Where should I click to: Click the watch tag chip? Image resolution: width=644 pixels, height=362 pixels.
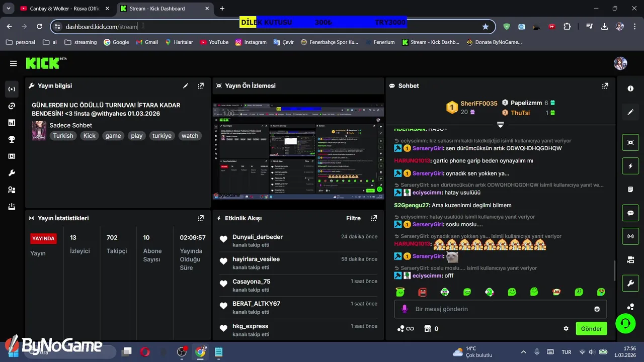[190, 136]
